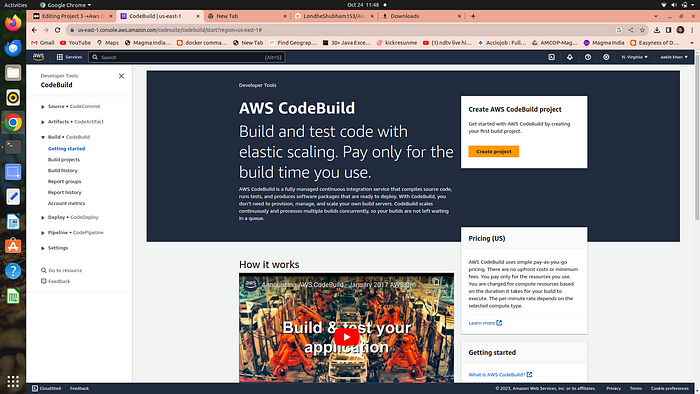Screen dimensions: 700x394
Task: Open the docker comma... bookmark
Action: click(202, 43)
